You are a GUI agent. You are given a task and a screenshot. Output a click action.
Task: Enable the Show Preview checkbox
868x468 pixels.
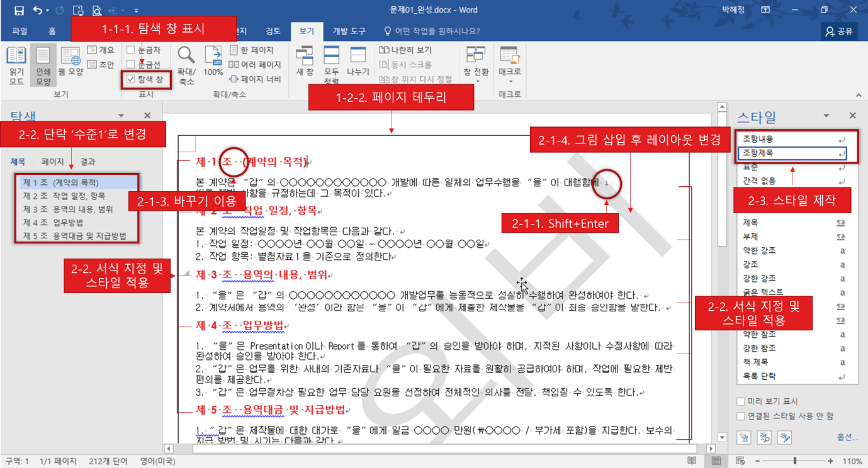pyautogui.click(x=741, y=401)
